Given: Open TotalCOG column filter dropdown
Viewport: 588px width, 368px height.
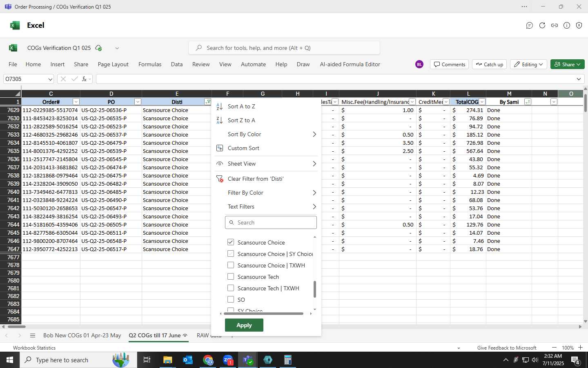Looking at the screenshot, I should (482, 102).
